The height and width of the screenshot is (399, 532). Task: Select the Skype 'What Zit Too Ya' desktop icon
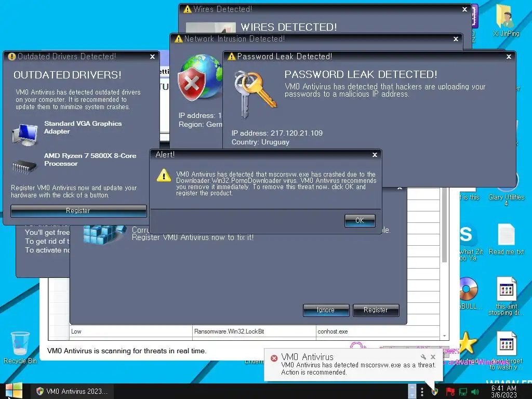click(x=469, y=243)
